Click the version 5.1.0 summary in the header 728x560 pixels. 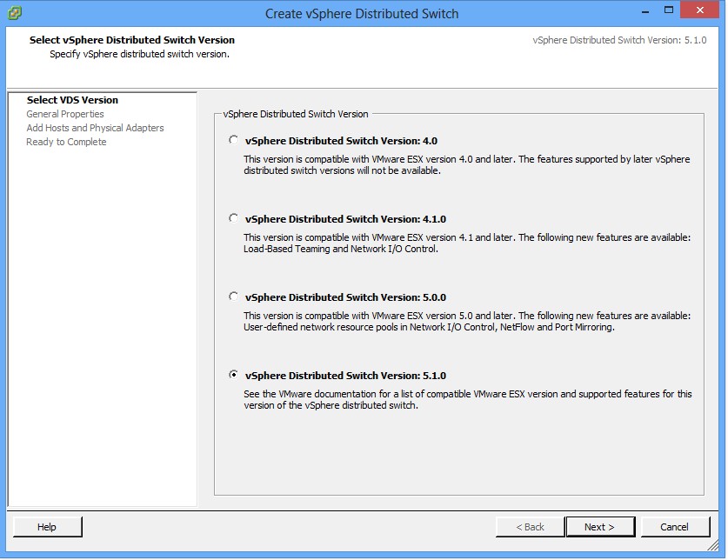619,40
